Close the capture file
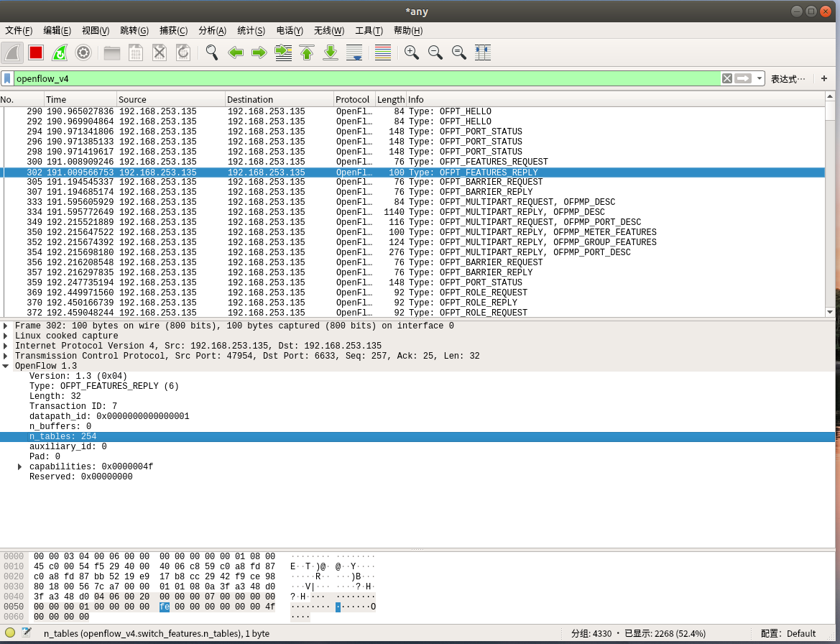 (x=159, y=52)
